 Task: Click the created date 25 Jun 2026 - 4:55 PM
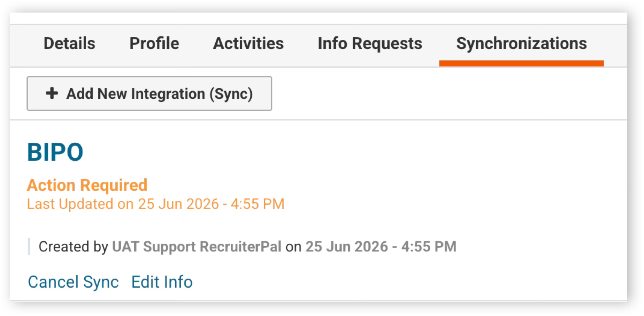(381, 247)
